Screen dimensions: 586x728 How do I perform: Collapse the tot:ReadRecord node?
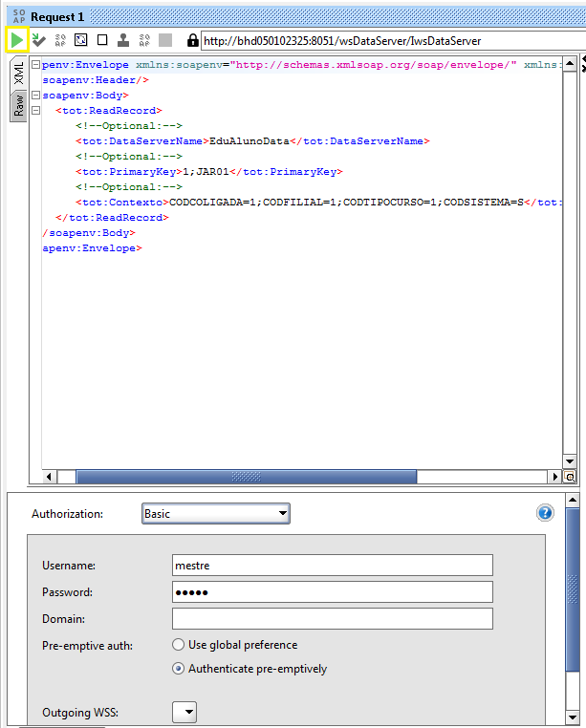tap(35, 111)
